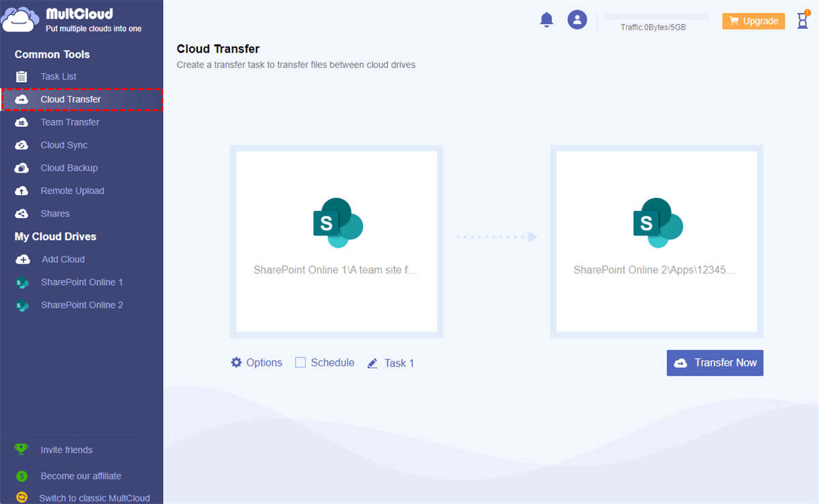
Task: Click the Invite friends link
Action: click(x=66, y=450)
